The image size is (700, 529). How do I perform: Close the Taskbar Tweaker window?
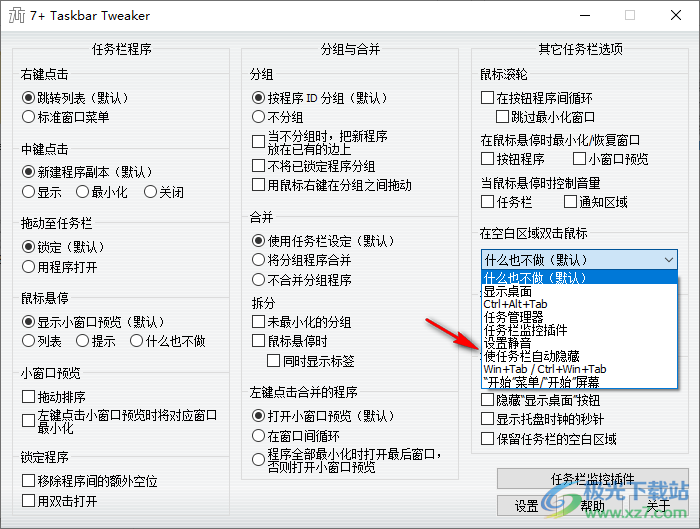676,16
